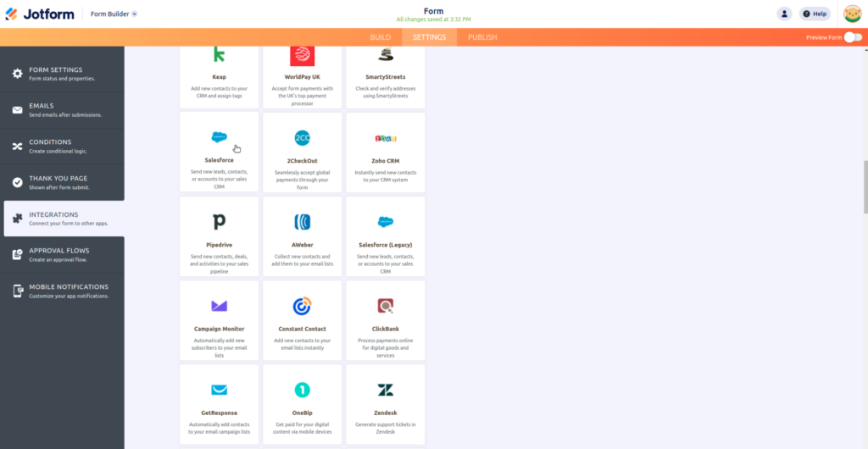The height and width of the screenshot is (449, 868).
Task: Select the OneBip integration icon
Action: [x=303, y=390]
